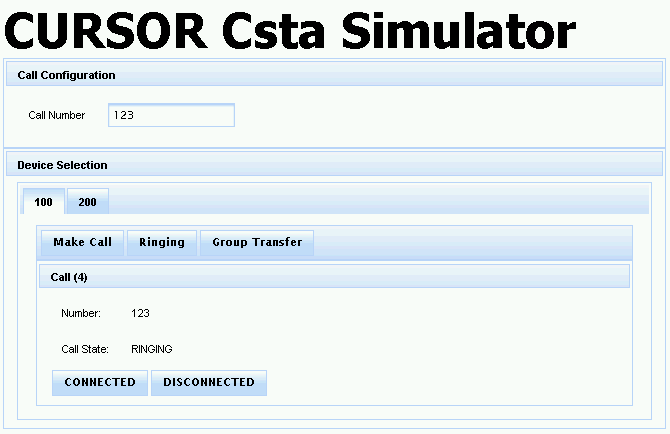This screenshot has width=670, height=434.
Task: Click empty toolbar area right of Group Transfer
Action: [x=470, y=242]
